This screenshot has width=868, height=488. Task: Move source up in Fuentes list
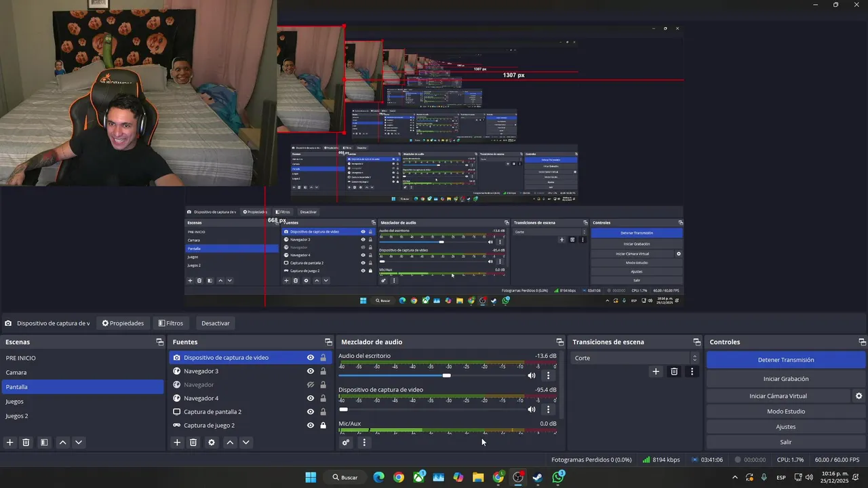230,443
